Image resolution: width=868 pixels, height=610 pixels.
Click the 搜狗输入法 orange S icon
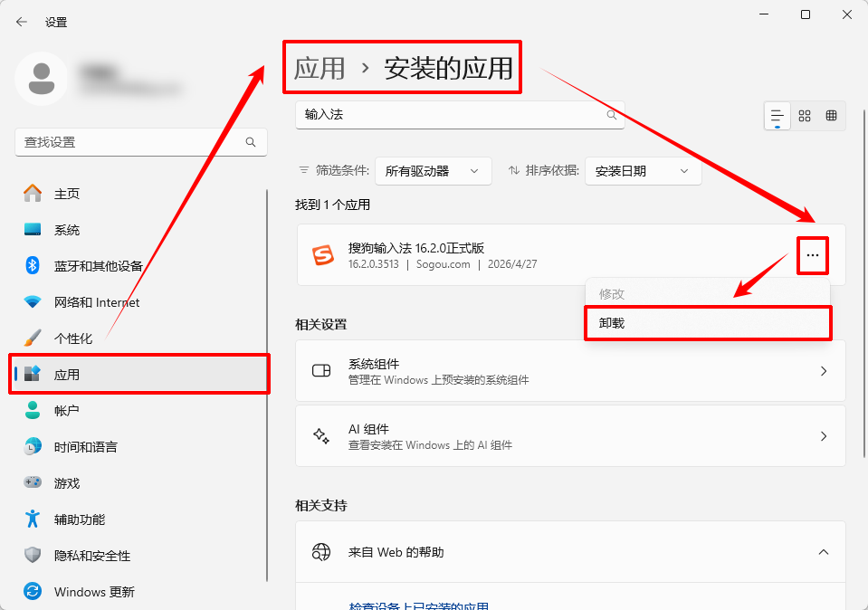323,255
